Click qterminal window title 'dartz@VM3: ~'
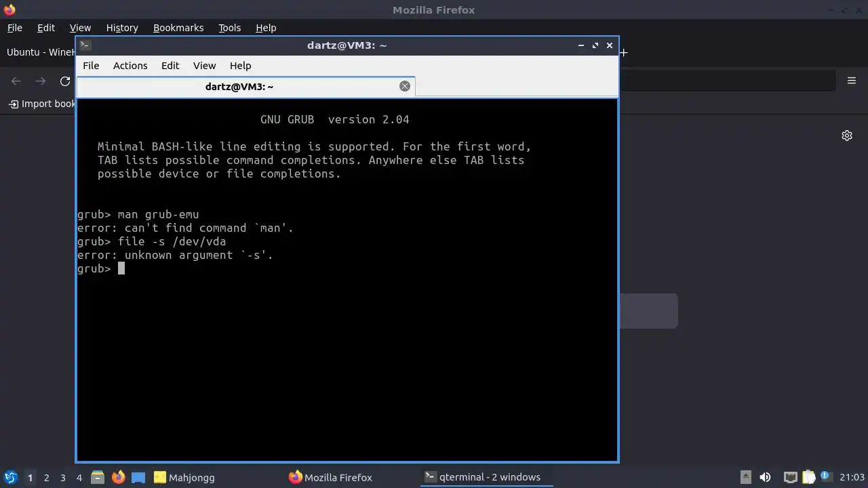 pyautogui.click(x=347, y=45)
